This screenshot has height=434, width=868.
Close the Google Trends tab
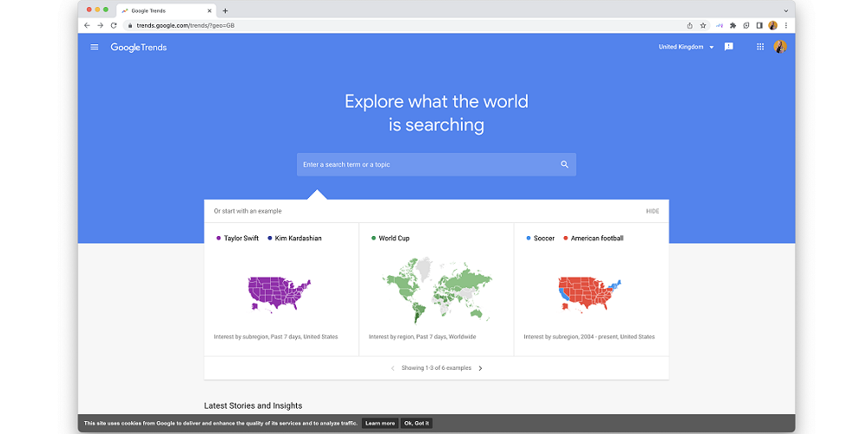tap(209, 11)
